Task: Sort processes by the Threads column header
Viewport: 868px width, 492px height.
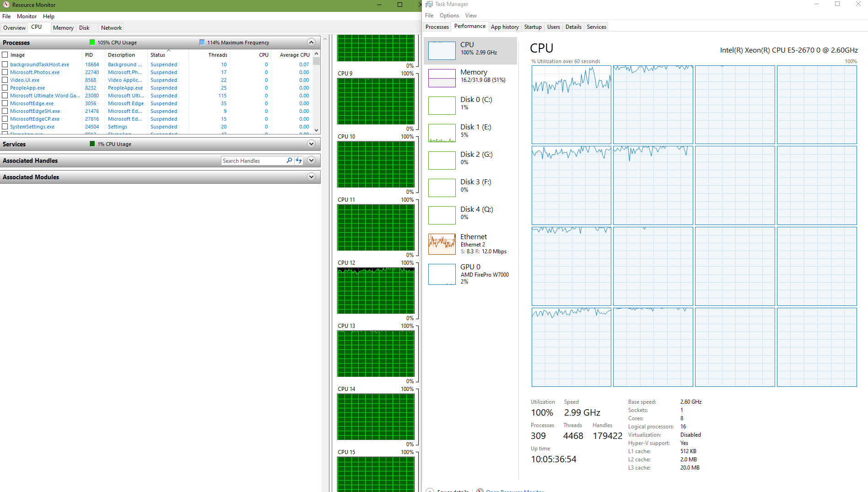Action: coord(209,55)
